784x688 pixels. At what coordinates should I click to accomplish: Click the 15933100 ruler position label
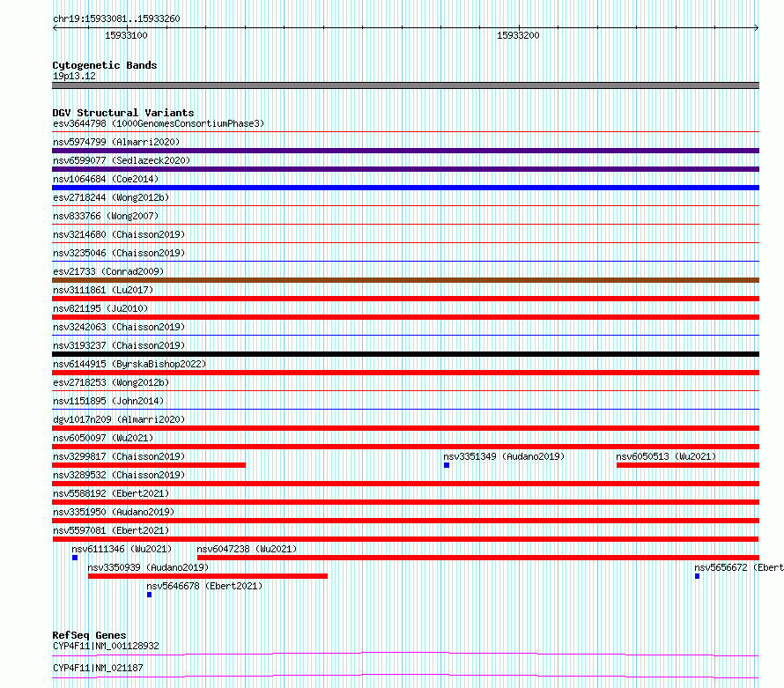tap(126, 35)
